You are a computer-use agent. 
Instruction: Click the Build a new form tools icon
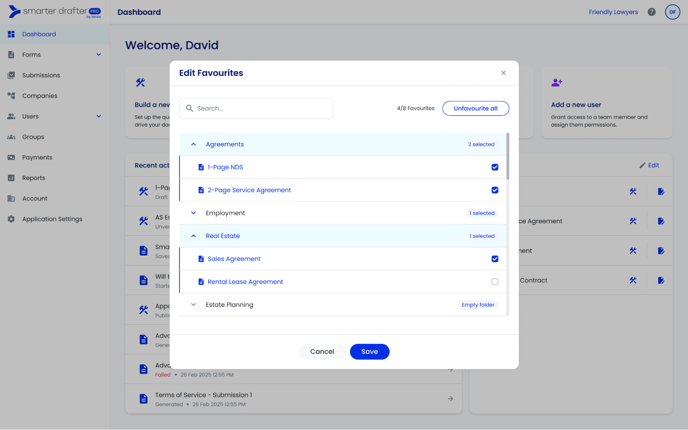pos(140,82)
